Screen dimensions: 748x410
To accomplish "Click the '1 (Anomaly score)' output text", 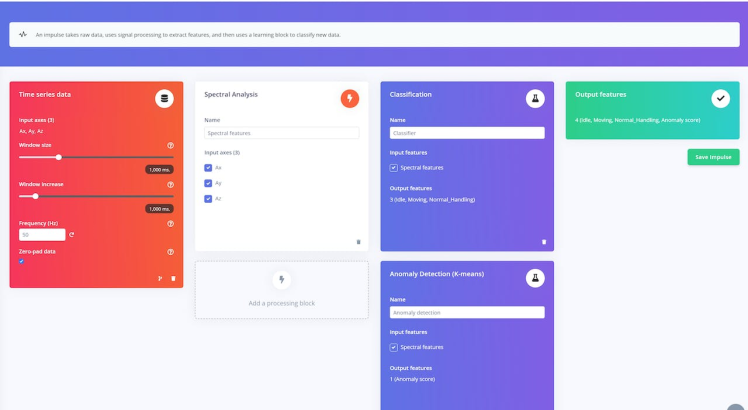I will coord(412,379).
